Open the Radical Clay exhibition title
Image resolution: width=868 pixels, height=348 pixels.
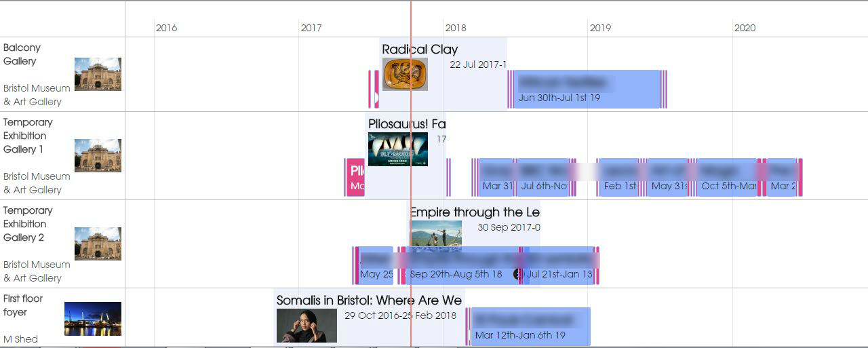click(x=420, y=49)
